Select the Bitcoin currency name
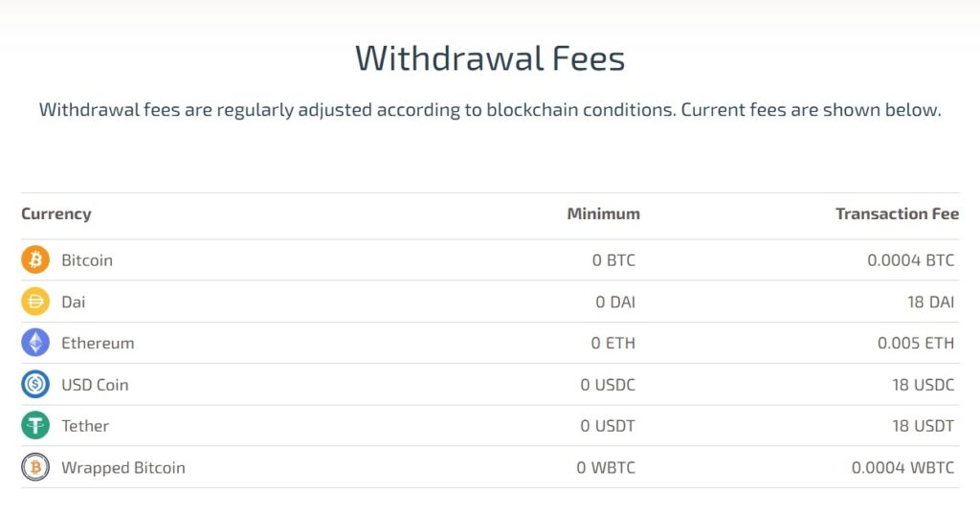 pyautogui.click(x=87, y=260)
